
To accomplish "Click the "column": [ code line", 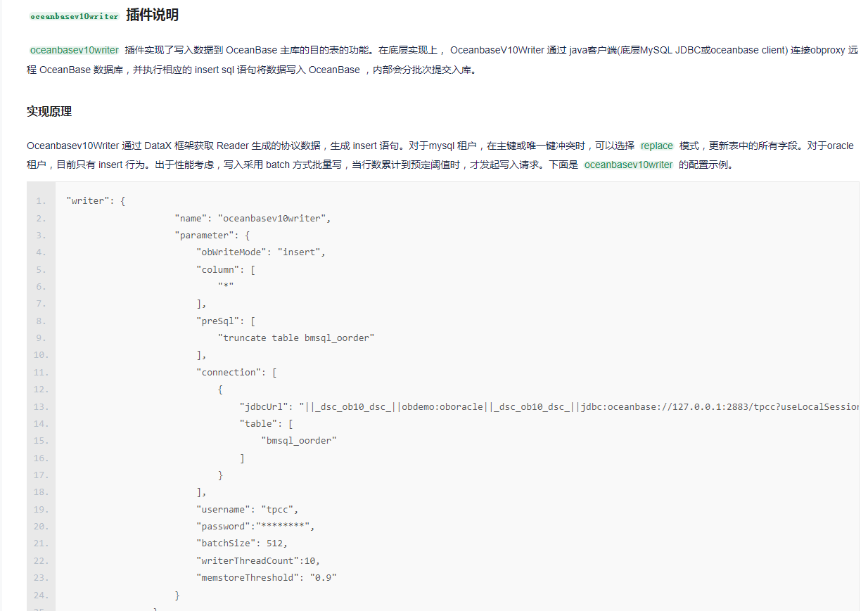I will (x=226, y=269).
